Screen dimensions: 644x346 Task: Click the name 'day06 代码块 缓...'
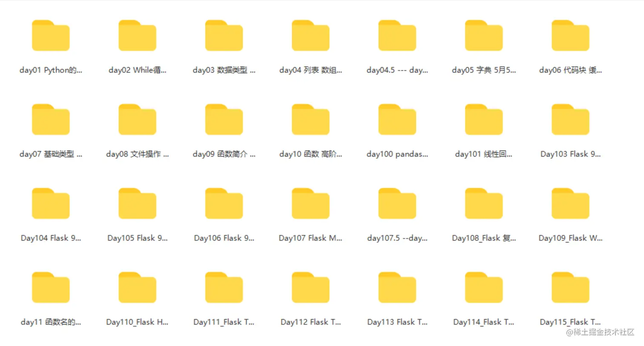pos(570,70)
